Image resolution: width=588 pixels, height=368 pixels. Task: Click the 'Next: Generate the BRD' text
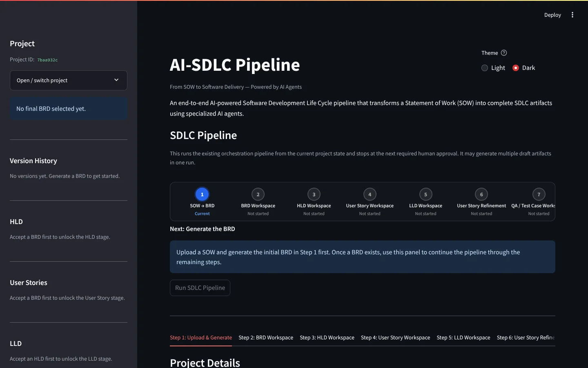click(x=203, y=229)
